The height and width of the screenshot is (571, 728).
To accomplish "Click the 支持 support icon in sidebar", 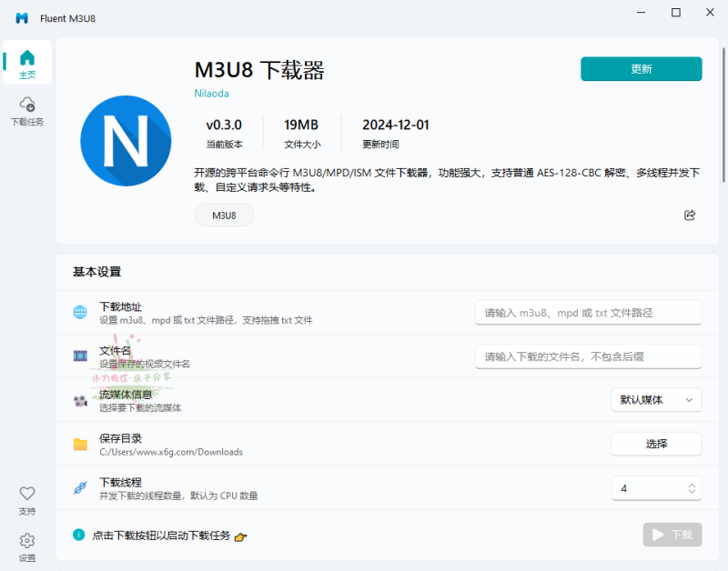I will [26, 498].
